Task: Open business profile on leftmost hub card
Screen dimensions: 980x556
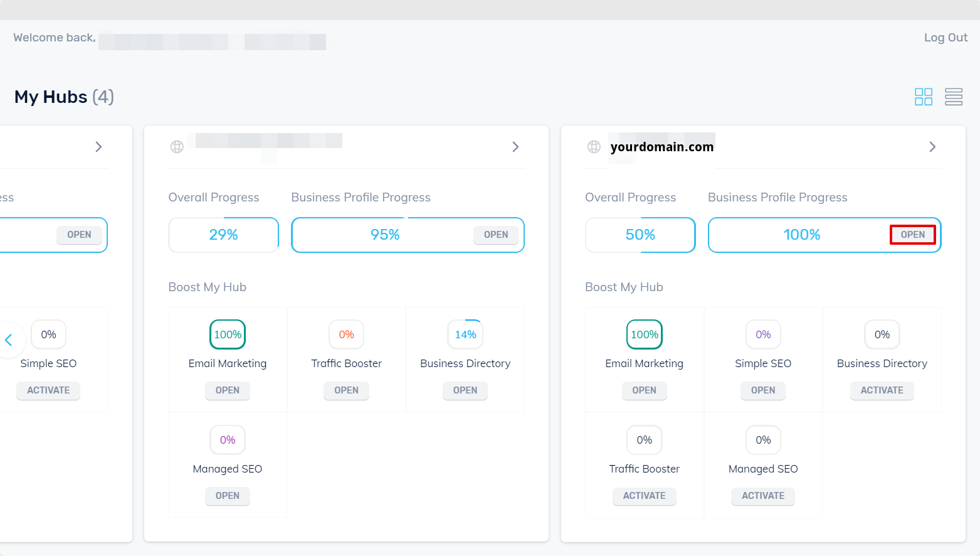Action: [79, 235]
